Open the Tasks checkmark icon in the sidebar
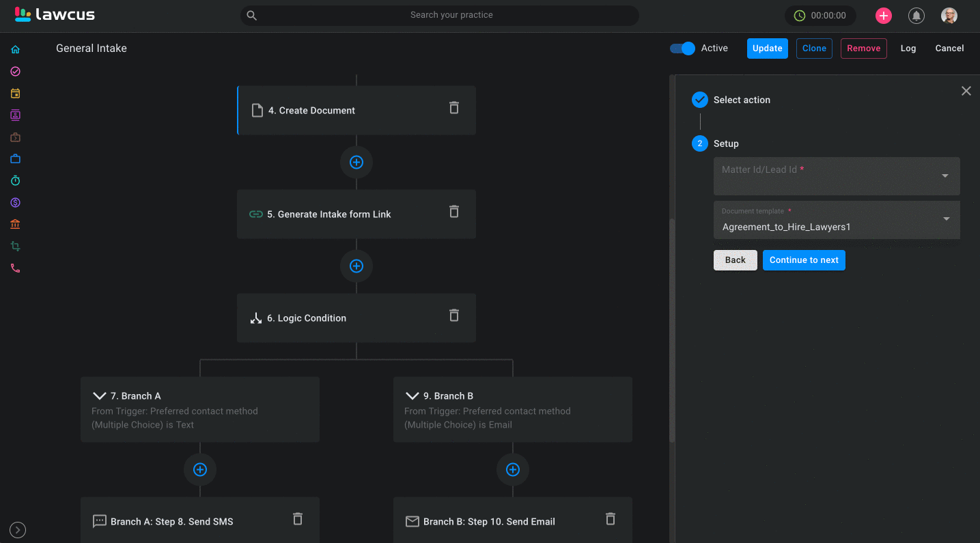This screenshot has width=980, height=543. click(15, 71)
